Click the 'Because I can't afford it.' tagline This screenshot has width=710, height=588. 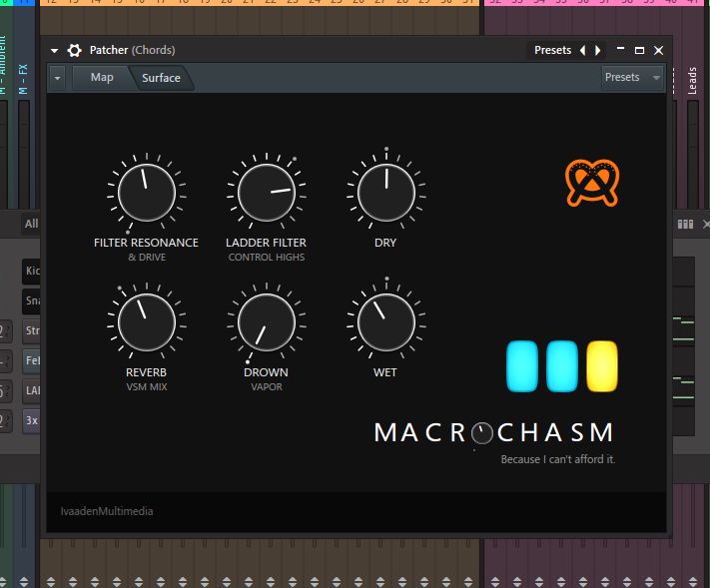[x=558, y=459]
